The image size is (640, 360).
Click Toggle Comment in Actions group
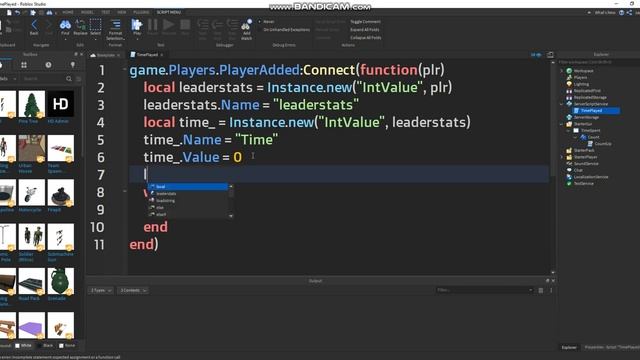[x=365, y=22]
